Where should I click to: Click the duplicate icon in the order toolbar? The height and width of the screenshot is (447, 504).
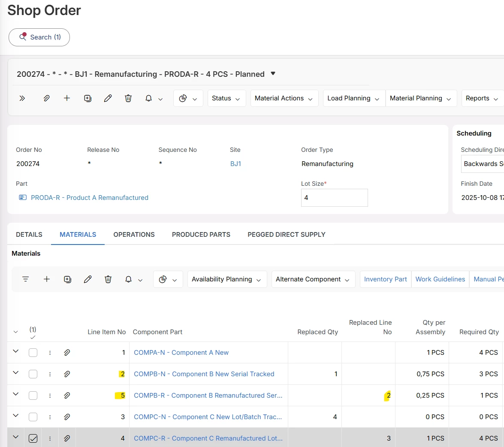[88, 98]
